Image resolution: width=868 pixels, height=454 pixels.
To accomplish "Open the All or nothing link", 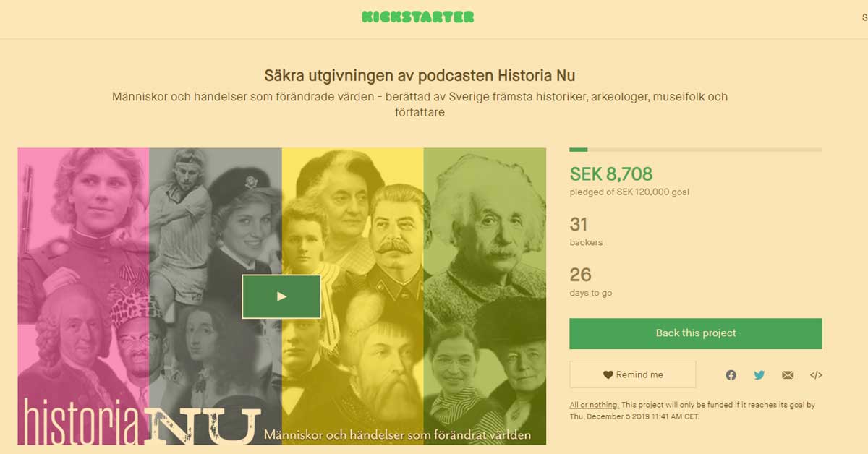I will click(594, 405).
